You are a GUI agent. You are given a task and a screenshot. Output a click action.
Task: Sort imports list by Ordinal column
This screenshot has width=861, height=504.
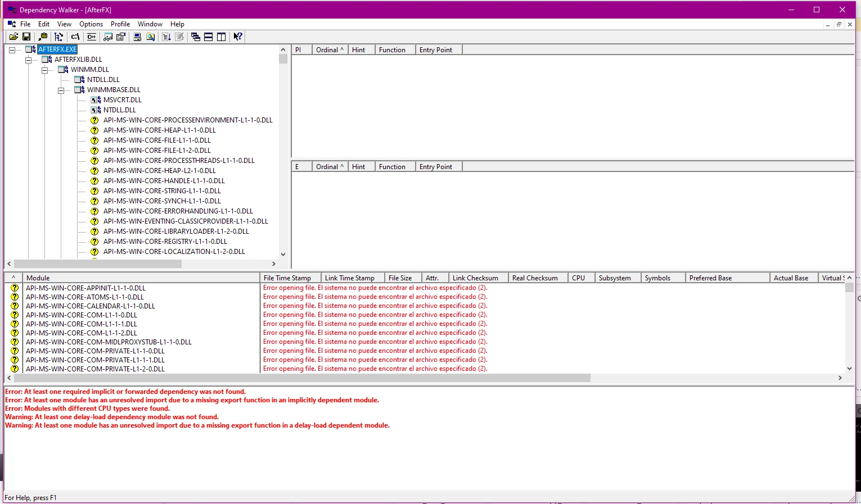[x=330, y=50]
